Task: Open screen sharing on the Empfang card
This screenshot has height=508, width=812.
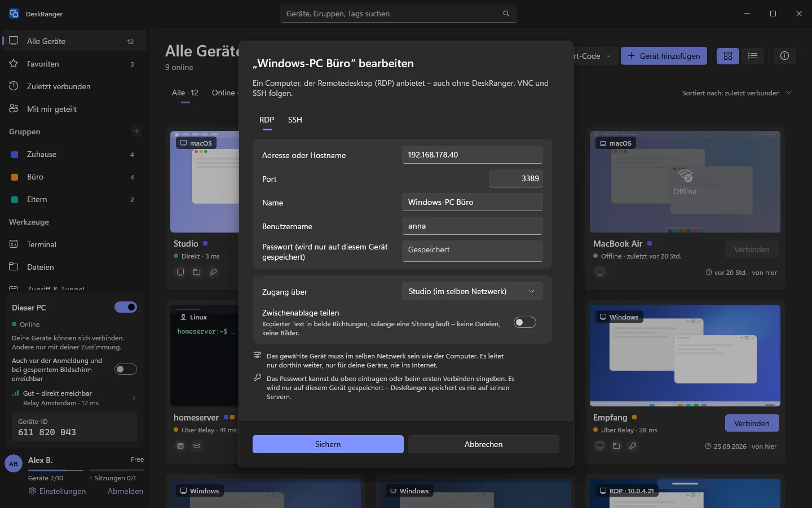Action: (600, 446)
